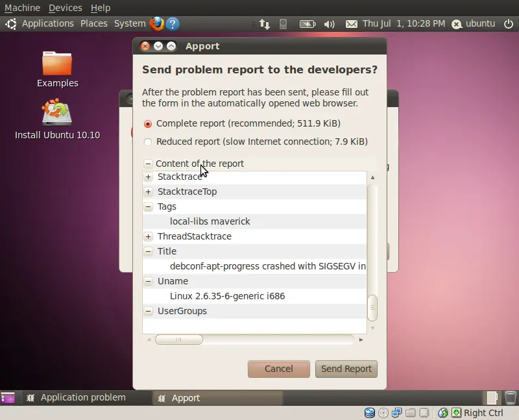Maximize the Apport dialog window
The height and width of the screenshot is (420, 519).
[x=171, y=46]
